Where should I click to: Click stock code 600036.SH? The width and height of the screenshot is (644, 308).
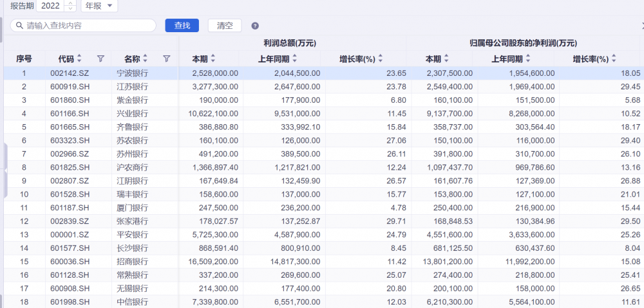(x=70, y=261)
